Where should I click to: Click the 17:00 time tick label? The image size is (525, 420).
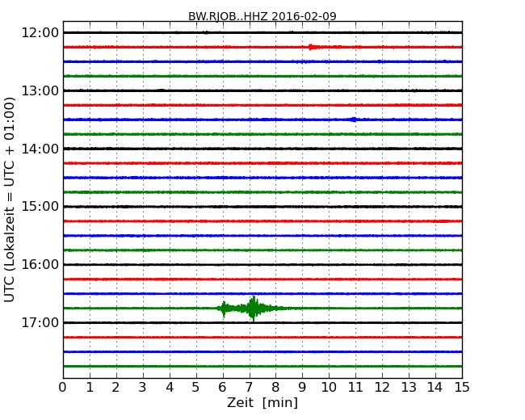point(40,322)
